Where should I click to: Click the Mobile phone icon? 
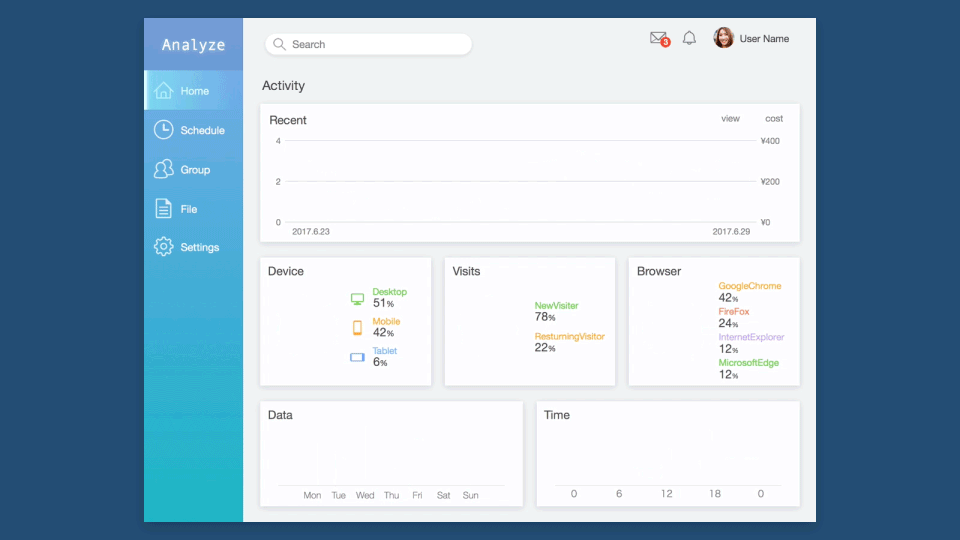(x=357, y=328)
